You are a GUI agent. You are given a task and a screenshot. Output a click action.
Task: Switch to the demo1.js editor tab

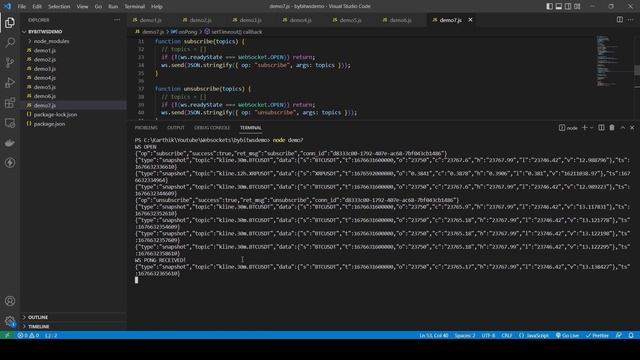point(151,20)
